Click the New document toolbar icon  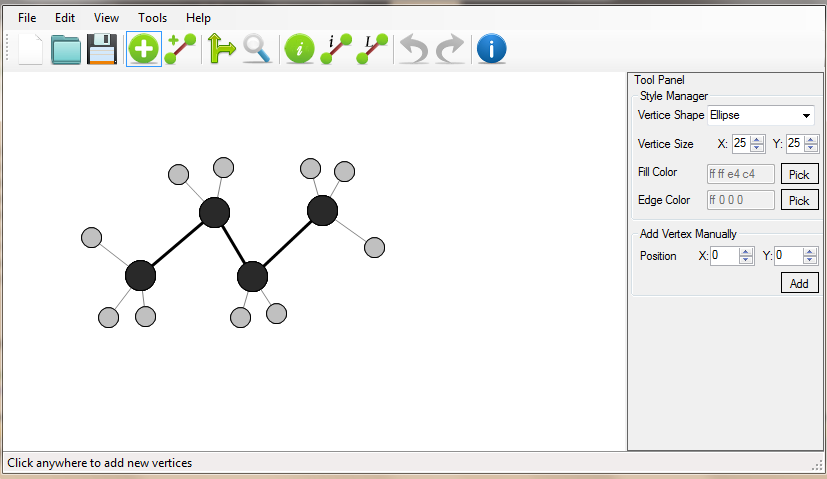pos(30,49)
